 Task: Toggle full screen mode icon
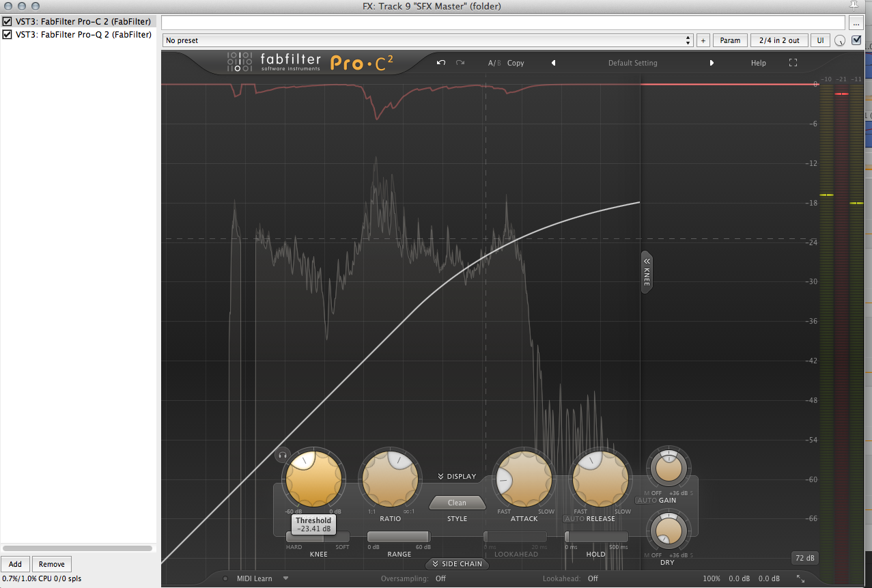pos(793,63)
